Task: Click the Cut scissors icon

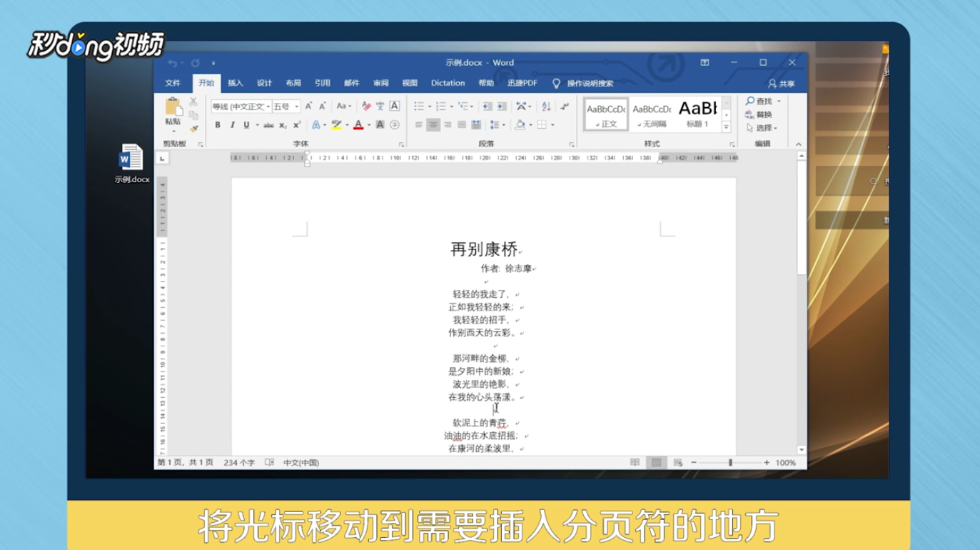Action: [193, 102]
